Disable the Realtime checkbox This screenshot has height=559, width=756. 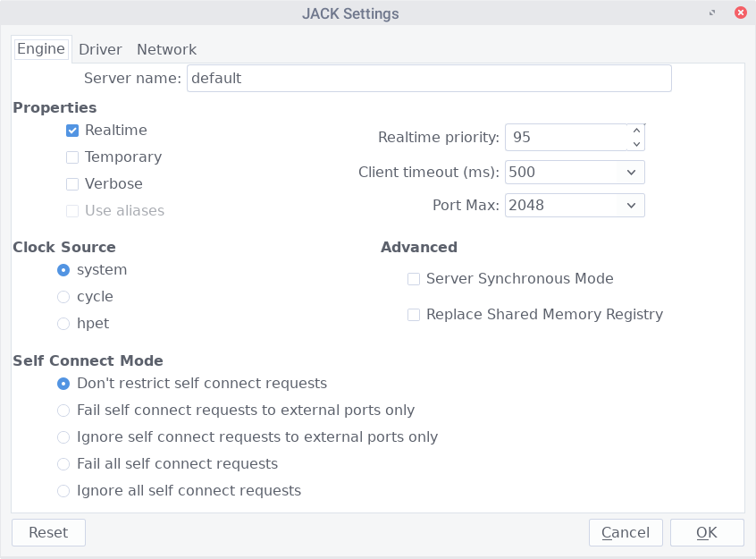click(72, 131)
